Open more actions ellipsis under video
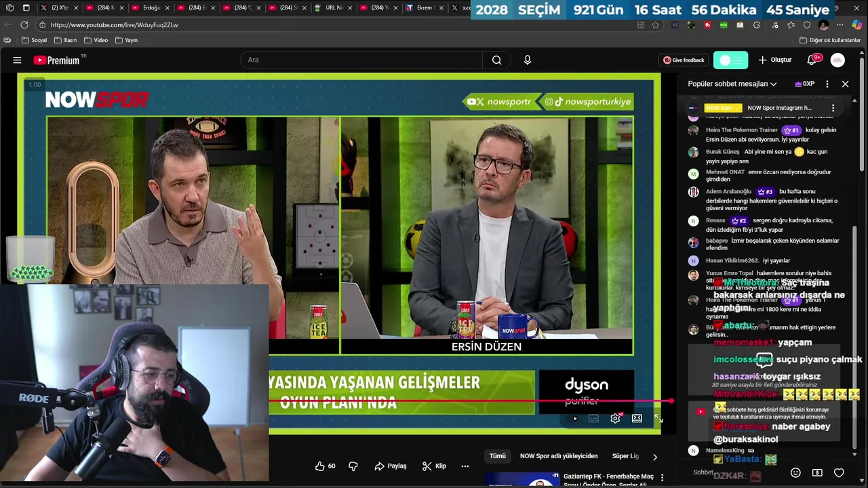Screen dimensions: 868x488 [x=465, y=466]
